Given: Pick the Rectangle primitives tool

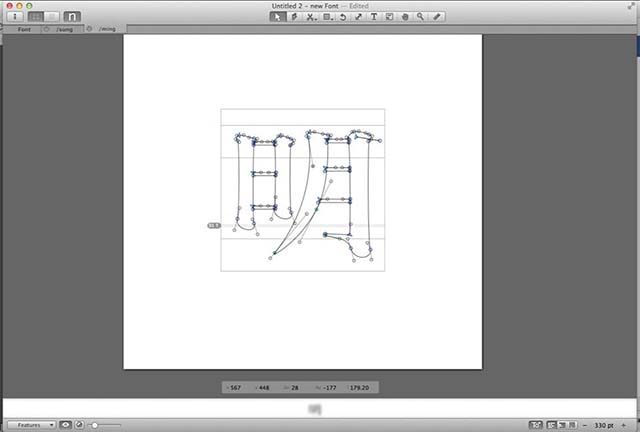Looking at the screenshot, I should pos(327,17).
